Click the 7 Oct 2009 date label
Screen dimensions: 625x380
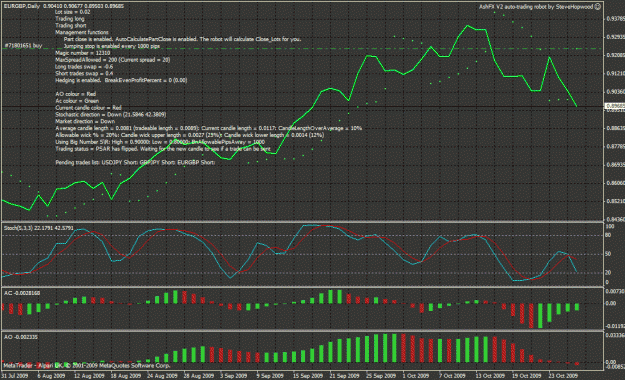[x=452, y=376]
